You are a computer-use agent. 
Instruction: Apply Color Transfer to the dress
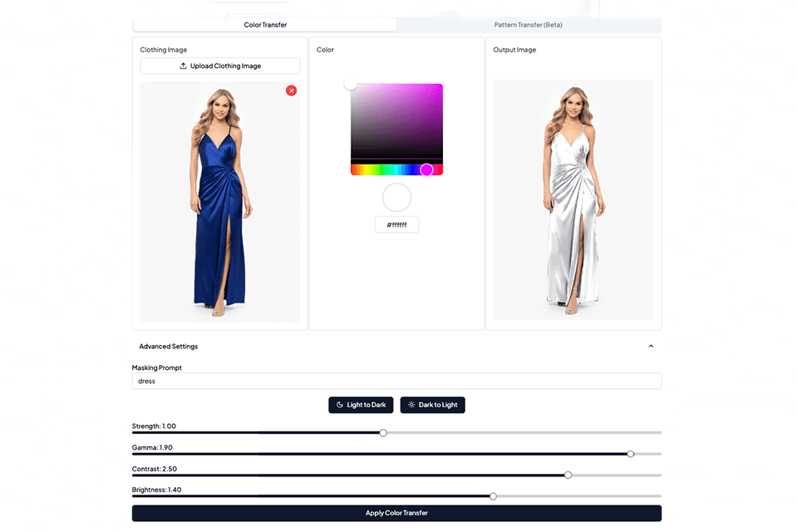397,513
